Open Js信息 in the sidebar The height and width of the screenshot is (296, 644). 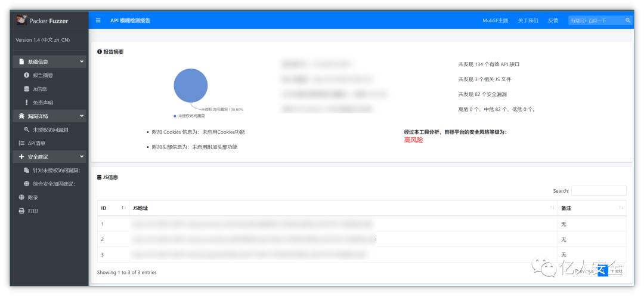pyautogui.click(x=39, y=89)
